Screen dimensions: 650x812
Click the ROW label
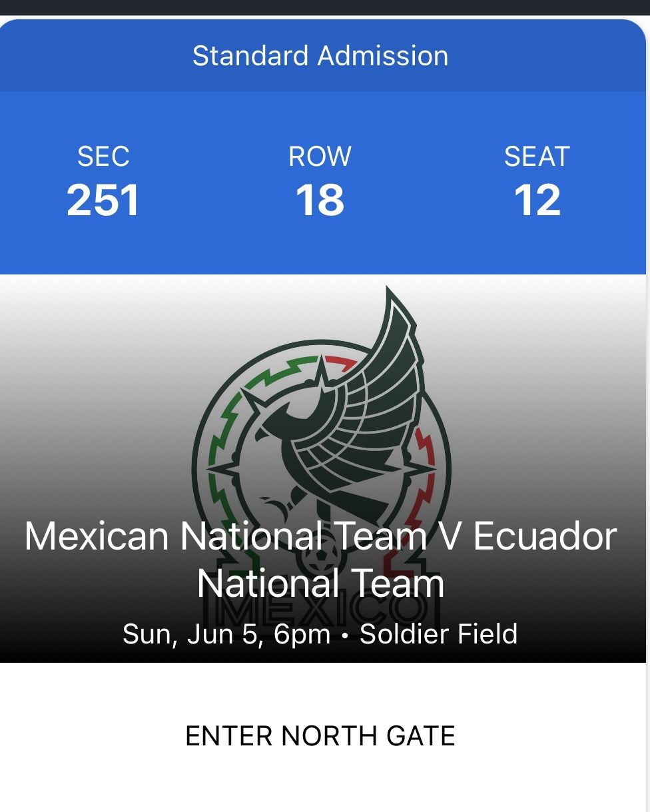click(x=320, y=157)
